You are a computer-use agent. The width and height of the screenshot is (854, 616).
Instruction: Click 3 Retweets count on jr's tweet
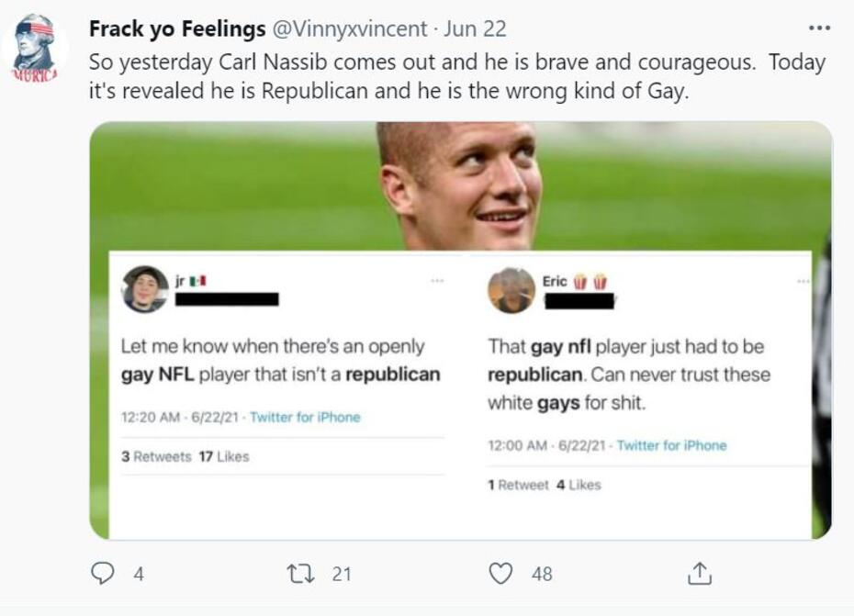click(x=156, y=456)
